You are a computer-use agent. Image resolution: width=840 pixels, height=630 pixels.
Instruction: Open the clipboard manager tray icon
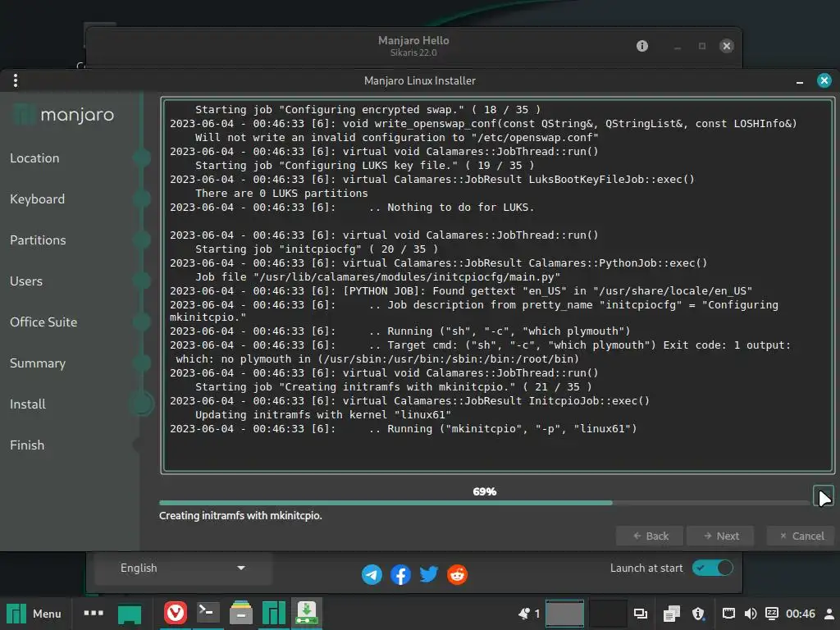(671, 614)
